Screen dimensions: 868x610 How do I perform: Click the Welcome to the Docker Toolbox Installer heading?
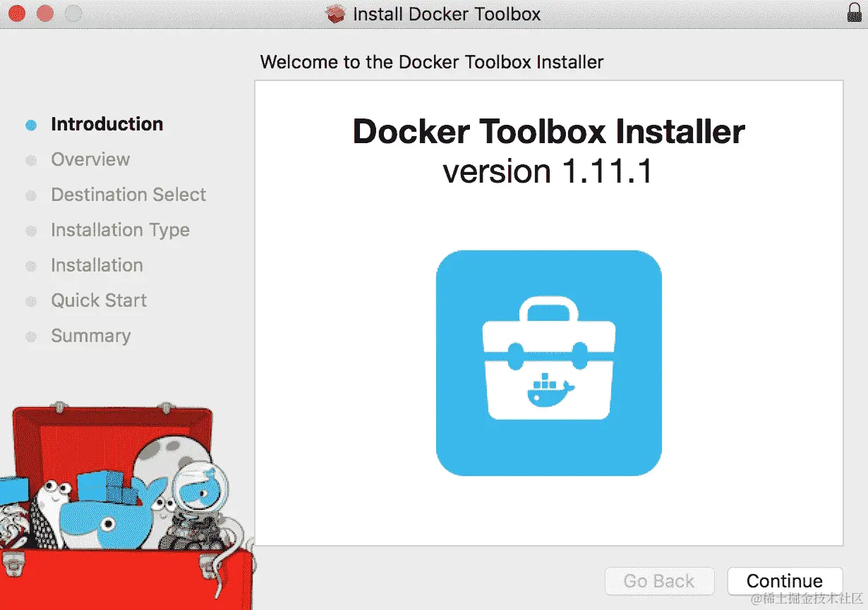click(433, 62)
